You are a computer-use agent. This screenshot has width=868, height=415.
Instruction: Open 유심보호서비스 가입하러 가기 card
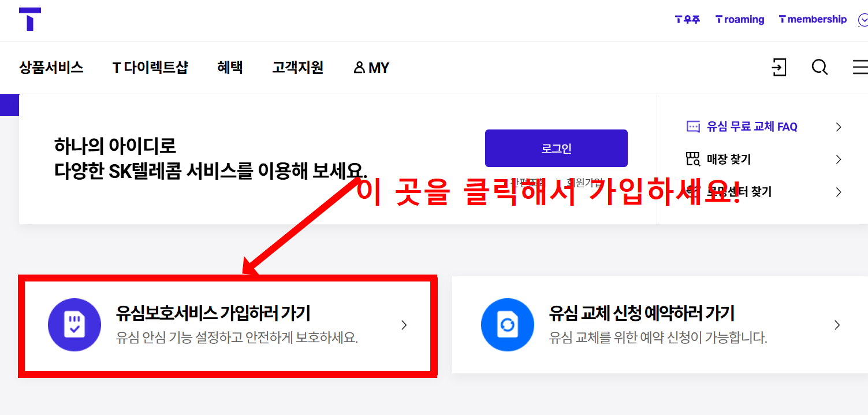[x=228, y=327]
